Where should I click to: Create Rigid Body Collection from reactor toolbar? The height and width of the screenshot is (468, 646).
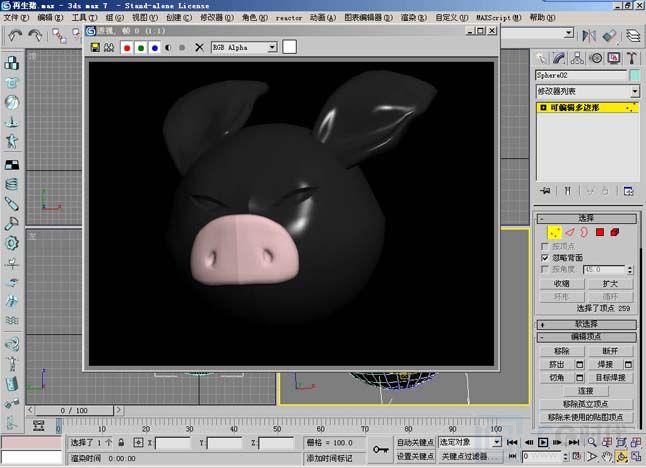click(x=12, y=63)
